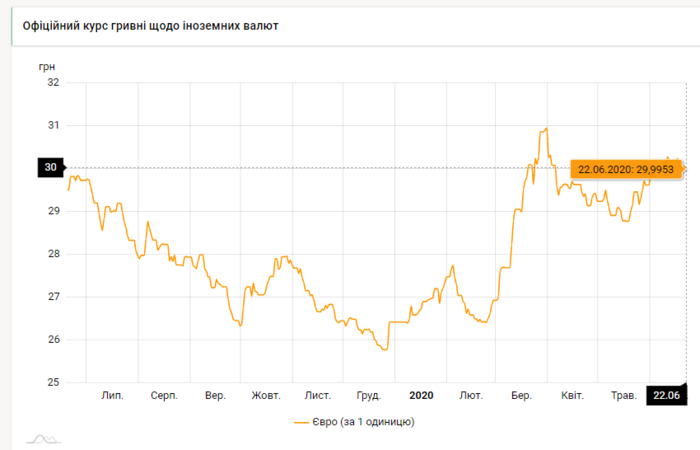This screenshot has height=450, width=700.
Task: Click the chart title about офіційний курс гривні
Action: pyautogui.click(x=150, y=25)
